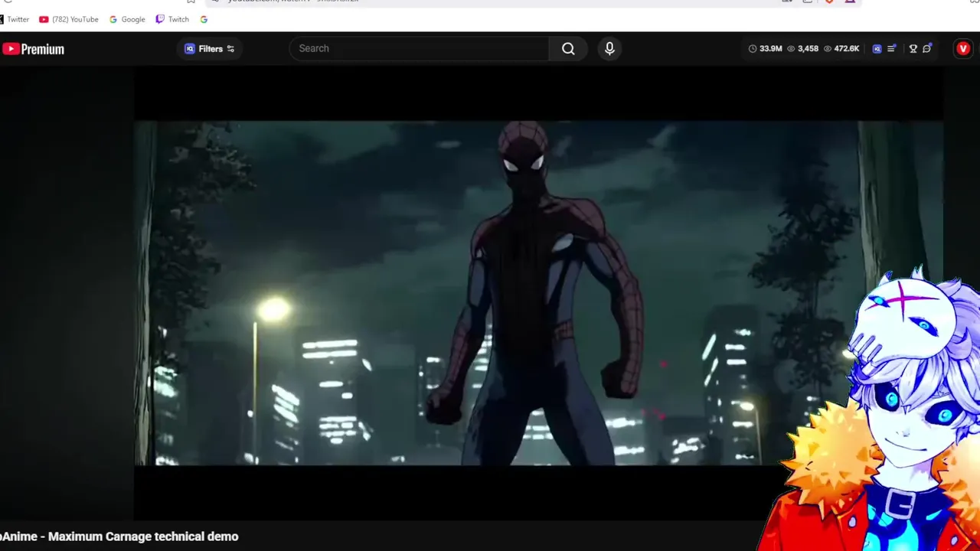Open the (782) YouTube bookmark

69,19
